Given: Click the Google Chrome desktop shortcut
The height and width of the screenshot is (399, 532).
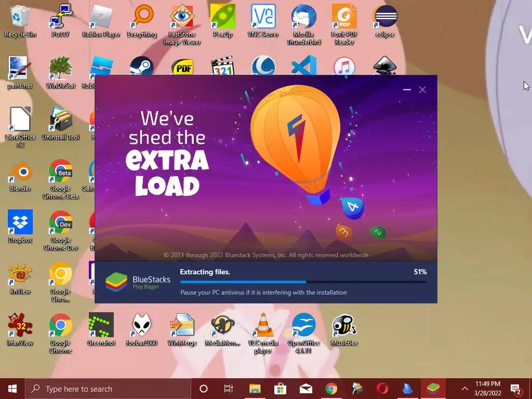Looking at the screenshot, I should (x=60, y=333).
